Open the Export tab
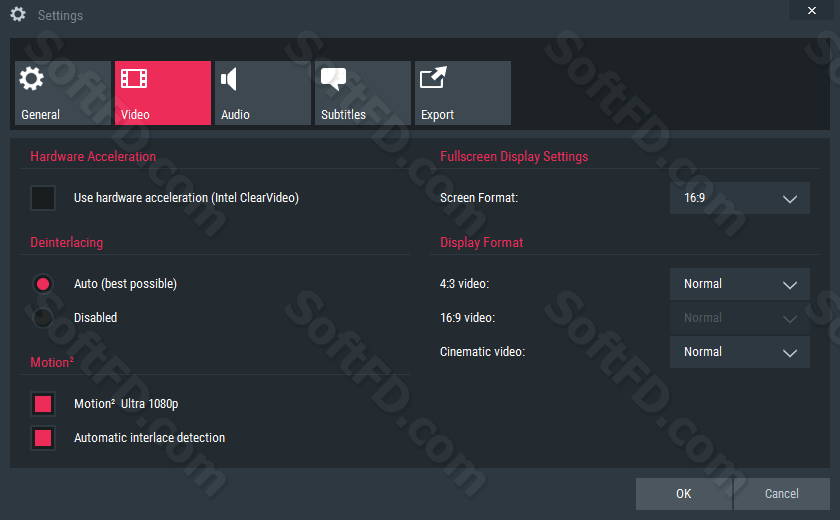Image resolution: width=840 pixels, height=520 pixels. 463,93
